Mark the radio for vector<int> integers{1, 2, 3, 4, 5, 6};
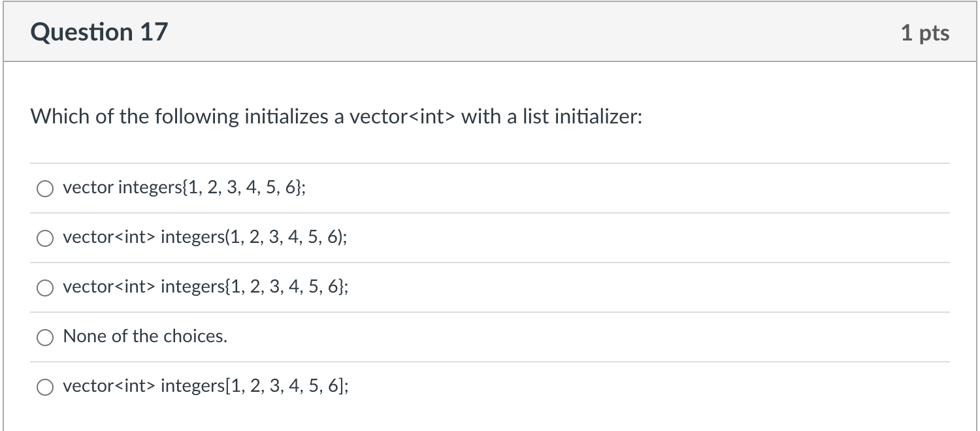The width and height of the screenshot is (980, 431). (x=45, y=288)
